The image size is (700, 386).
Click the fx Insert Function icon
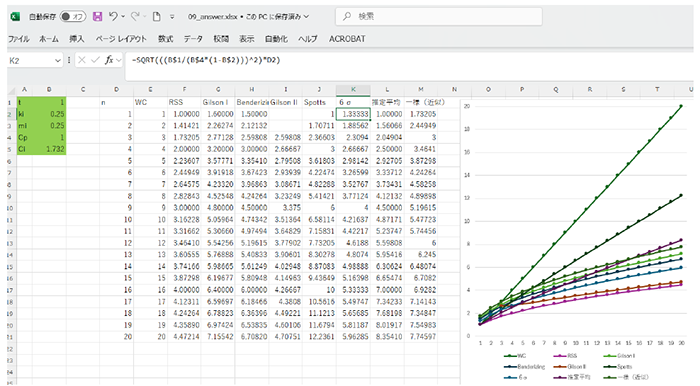click(x=109, y=60)
